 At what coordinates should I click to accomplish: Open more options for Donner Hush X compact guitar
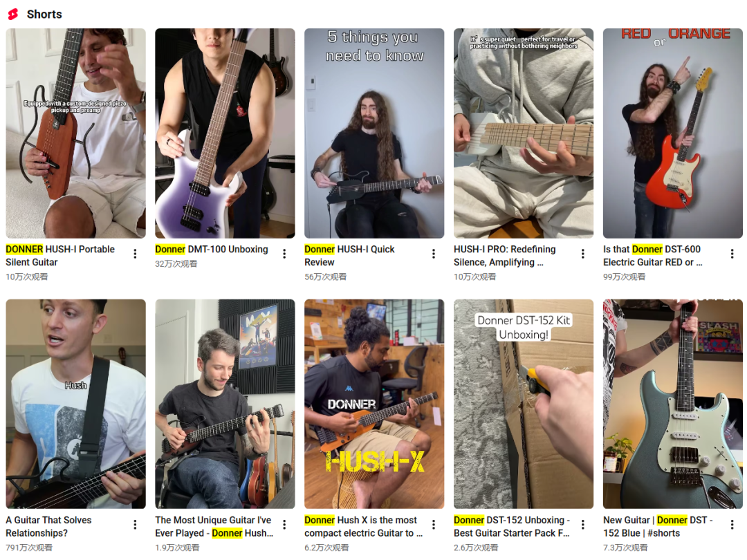pyautogui.click(x=434, y=525)
